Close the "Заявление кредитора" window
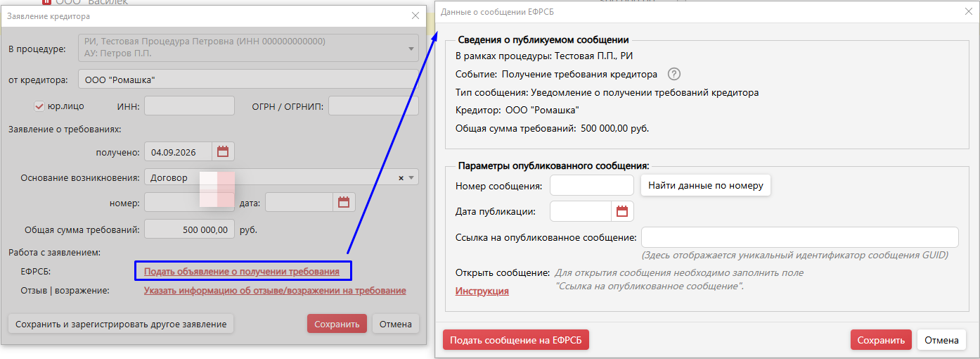 [415, 15]
